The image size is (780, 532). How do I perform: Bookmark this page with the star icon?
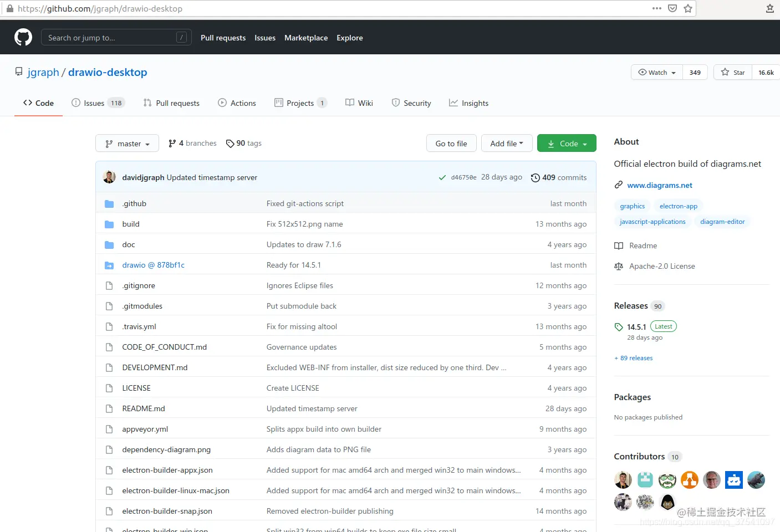tap(688, 8)
